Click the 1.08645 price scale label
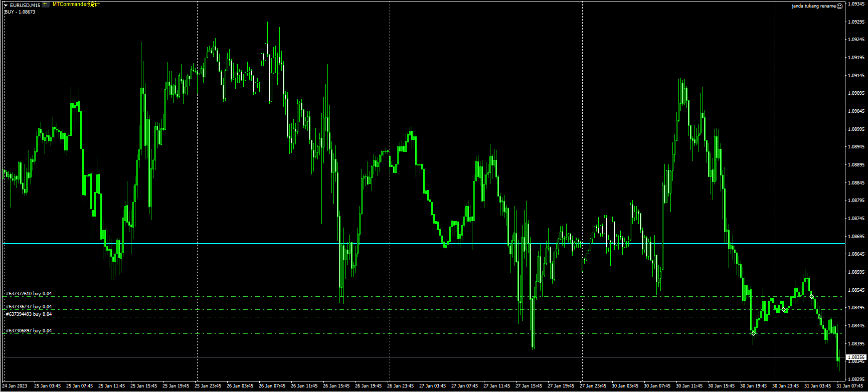This screenshot has width=868, height=392. click(x=856, y=254)
